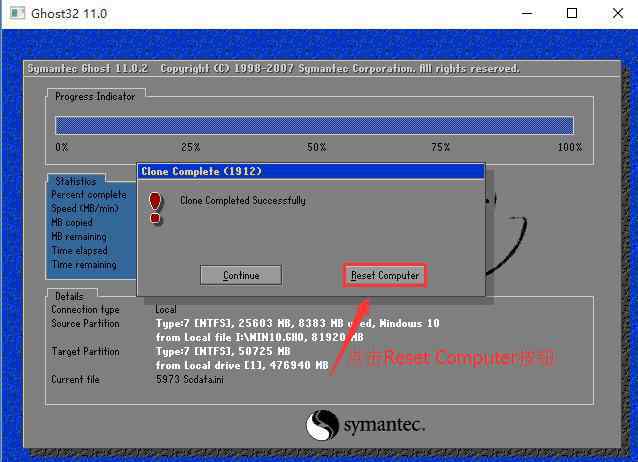Click the 'Percent complete' label
This screenshot has height=462, width=638.
[x=89, y=195]
